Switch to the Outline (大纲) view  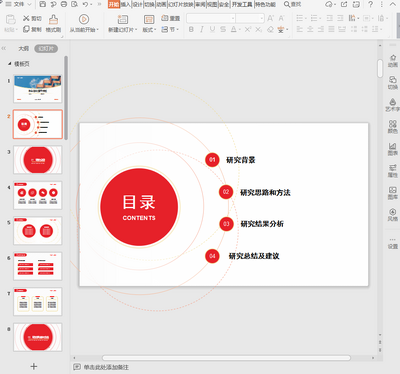pos(23,49)
